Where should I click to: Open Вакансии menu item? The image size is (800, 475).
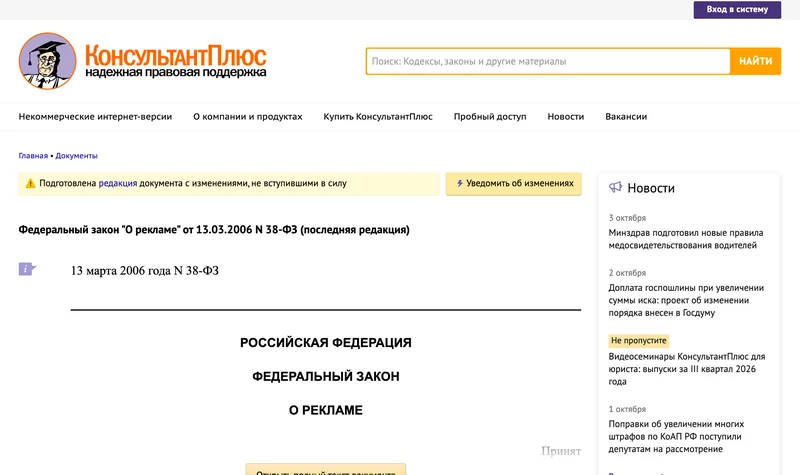(x=626, y=116)
